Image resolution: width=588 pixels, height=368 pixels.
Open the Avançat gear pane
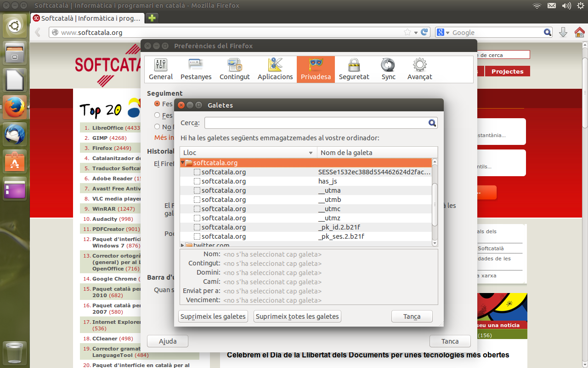pos(419,69)
